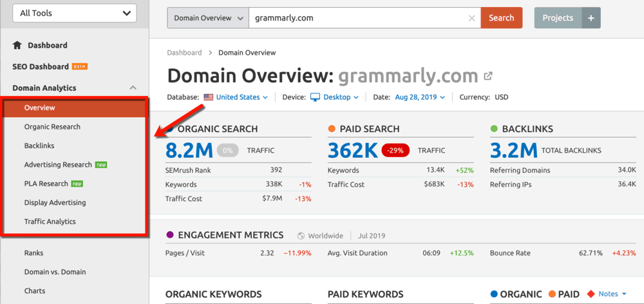
Task: Click the Referring IPs value 36.4K
Action: point(627,184)
